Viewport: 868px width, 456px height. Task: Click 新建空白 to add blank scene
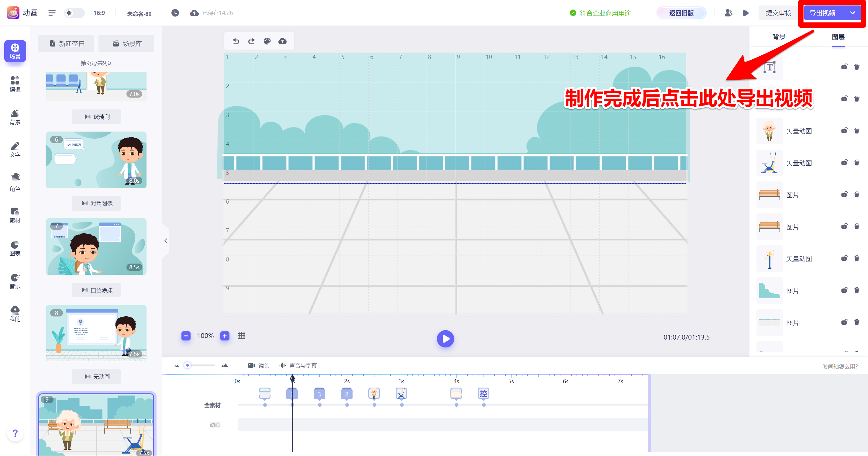click(66, 43)
